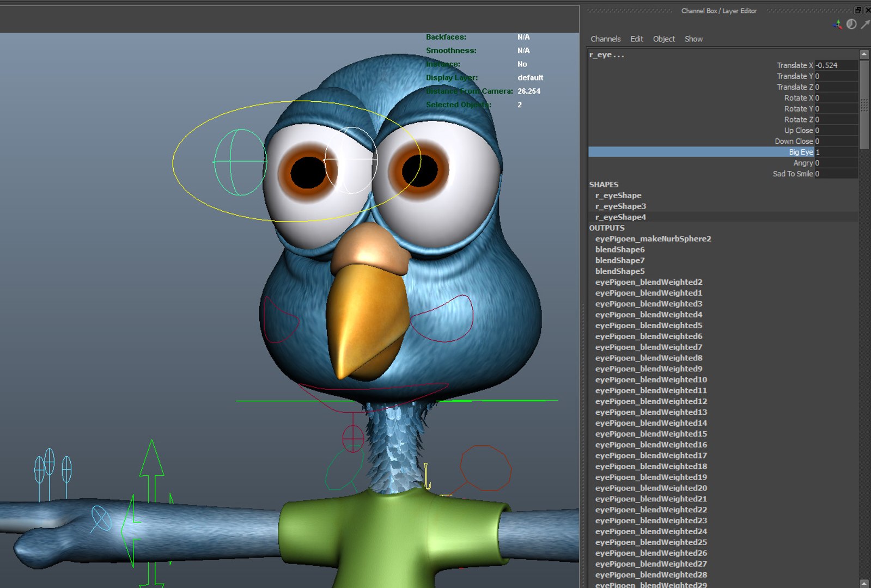The width and height of the screenshot is (871, 588).
Task: Select the red octagon shoulder control
Action: pyautogui.click(x=485, y=468)
